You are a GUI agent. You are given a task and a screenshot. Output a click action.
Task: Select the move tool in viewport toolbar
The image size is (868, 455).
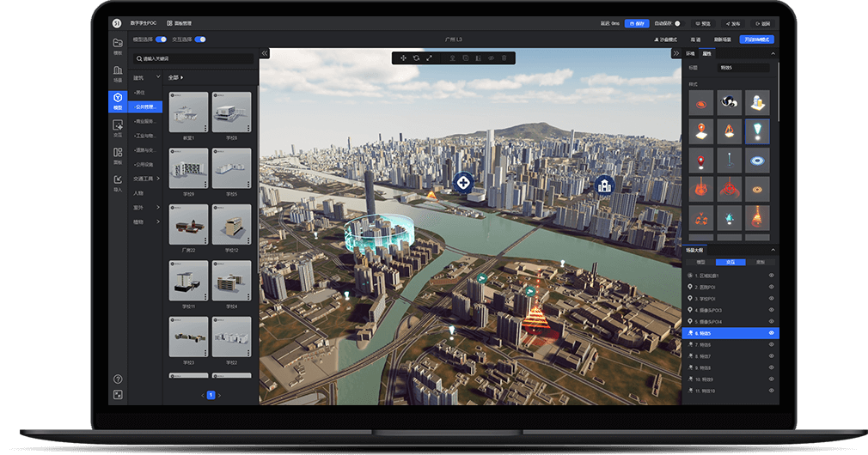pos(404,58)
